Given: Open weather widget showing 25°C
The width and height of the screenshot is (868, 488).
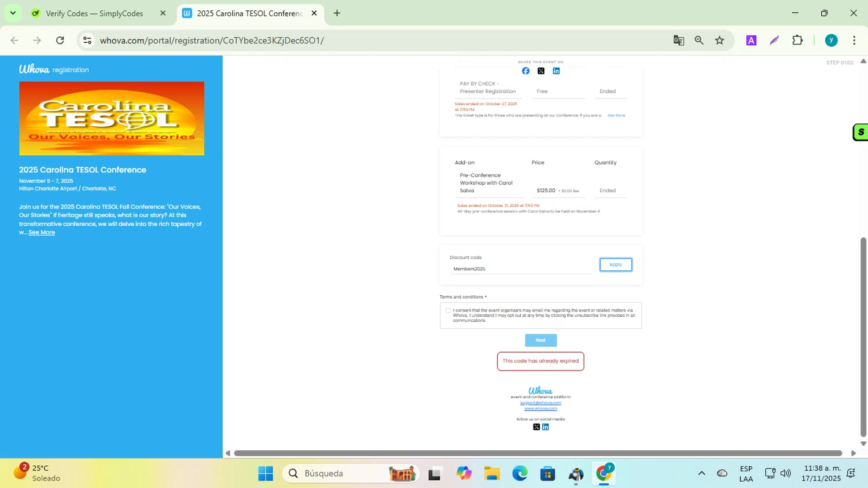Looking at the screenshot, I should [x=37, y=473].
